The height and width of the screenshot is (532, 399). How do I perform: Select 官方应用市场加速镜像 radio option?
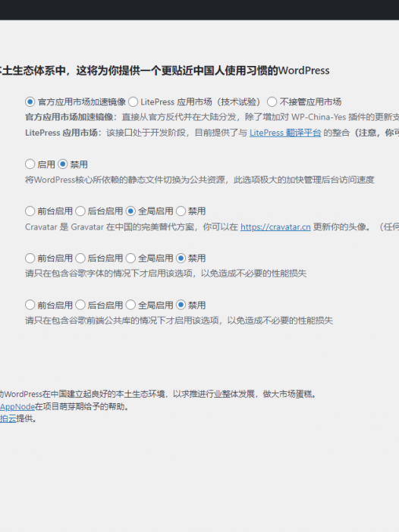pos(30,102)
